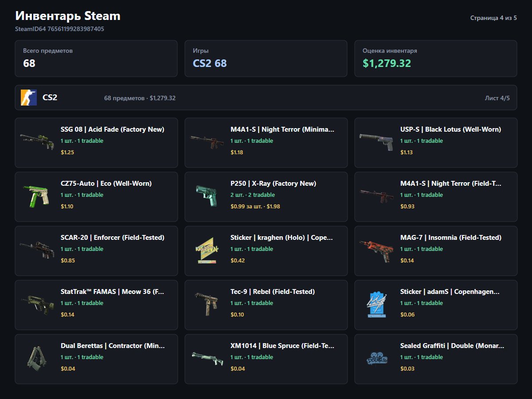Click the $0.03 price of Sealed Graffiti
Viewport: 532px width, 399px height.
(407, 369)
